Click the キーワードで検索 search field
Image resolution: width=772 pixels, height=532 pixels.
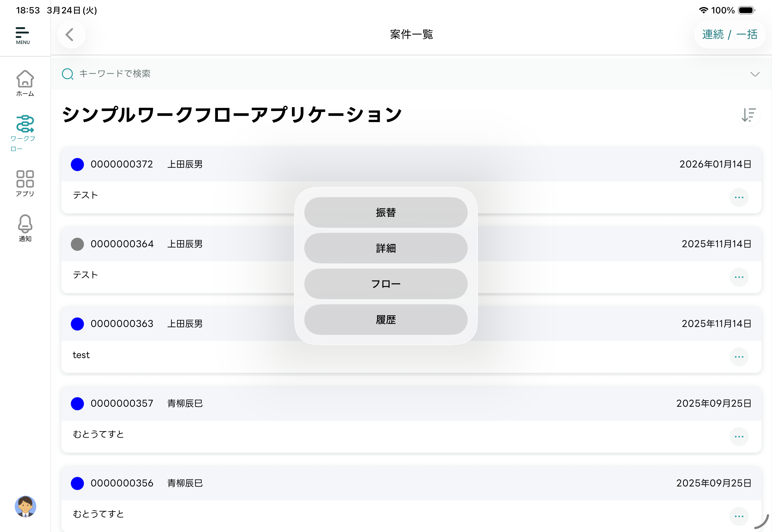[115, 74]
